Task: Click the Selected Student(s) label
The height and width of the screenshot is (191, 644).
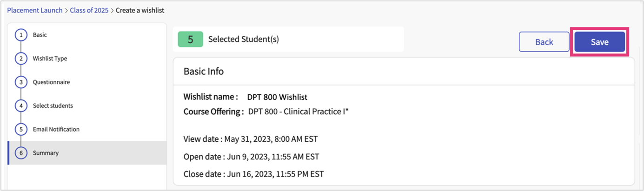Action: tap(243, 40)
